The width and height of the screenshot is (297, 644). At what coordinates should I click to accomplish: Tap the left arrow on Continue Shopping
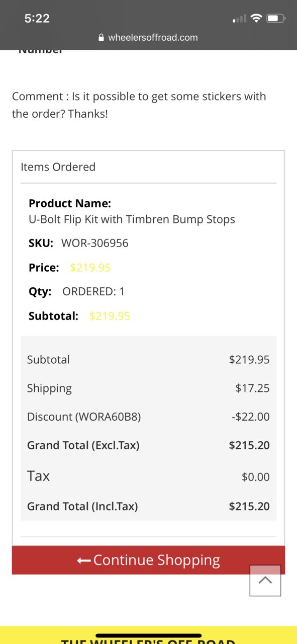point(84,560)
